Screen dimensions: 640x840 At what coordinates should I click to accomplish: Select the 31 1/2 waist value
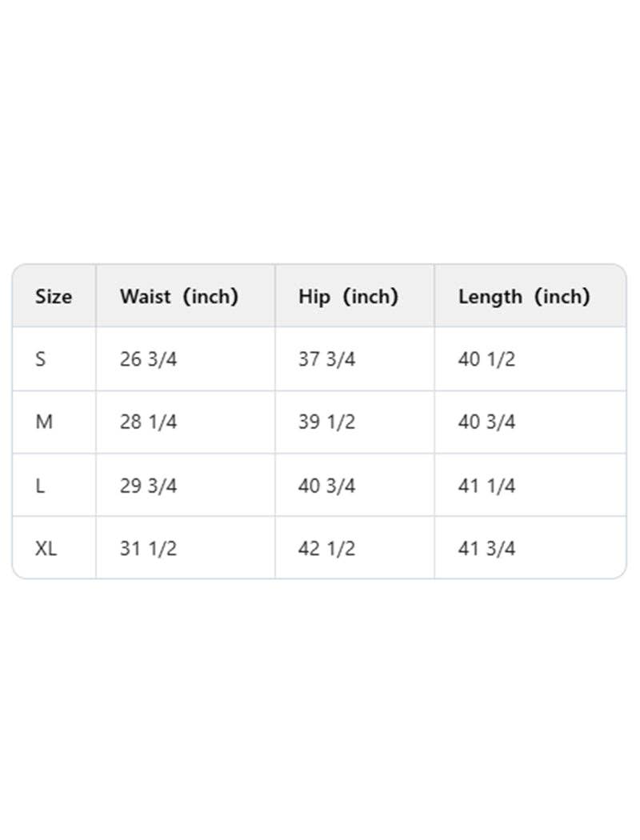tap(148, 548)
